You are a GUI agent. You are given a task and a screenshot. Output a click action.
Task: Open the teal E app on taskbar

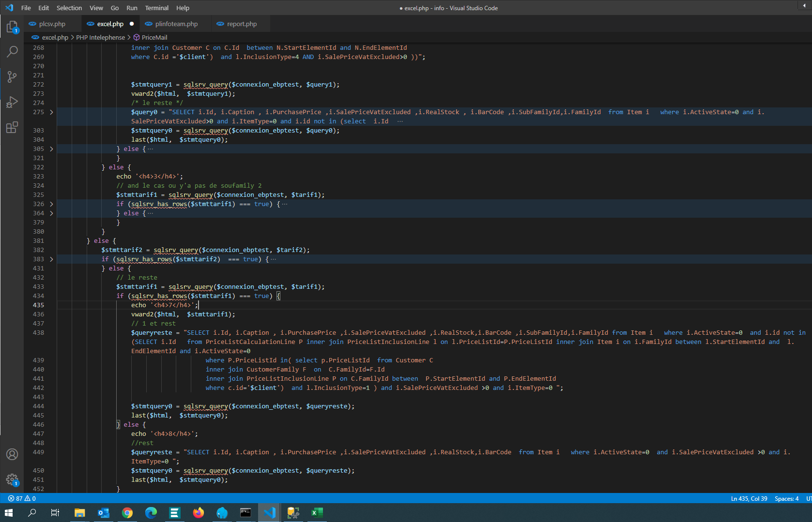pos(174,513)
